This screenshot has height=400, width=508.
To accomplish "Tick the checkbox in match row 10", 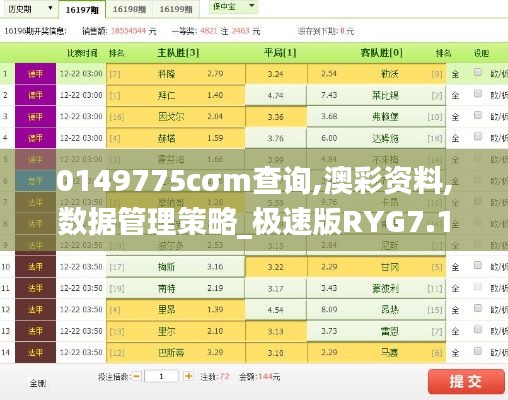I will coord(478,265).
